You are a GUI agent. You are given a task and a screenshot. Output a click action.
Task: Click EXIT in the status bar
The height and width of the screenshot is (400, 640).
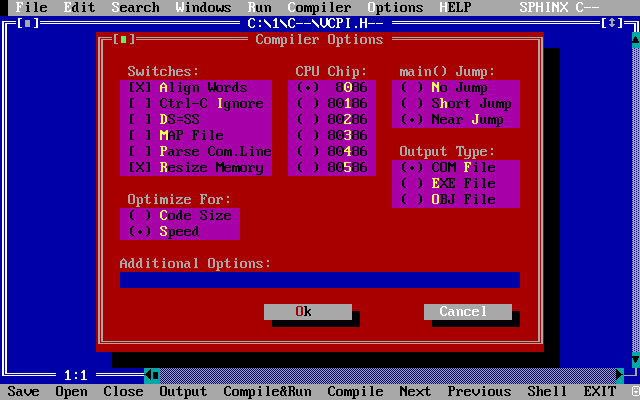600,391
